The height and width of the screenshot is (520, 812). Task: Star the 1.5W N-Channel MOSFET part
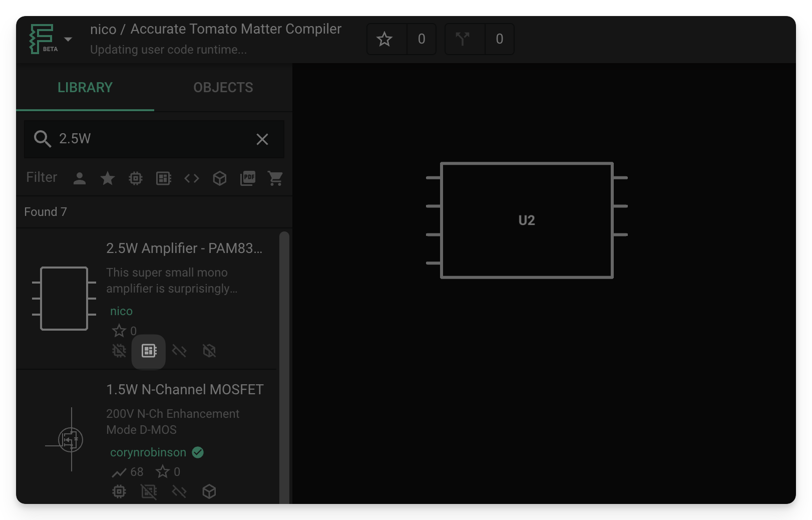(x=163, y=471)
